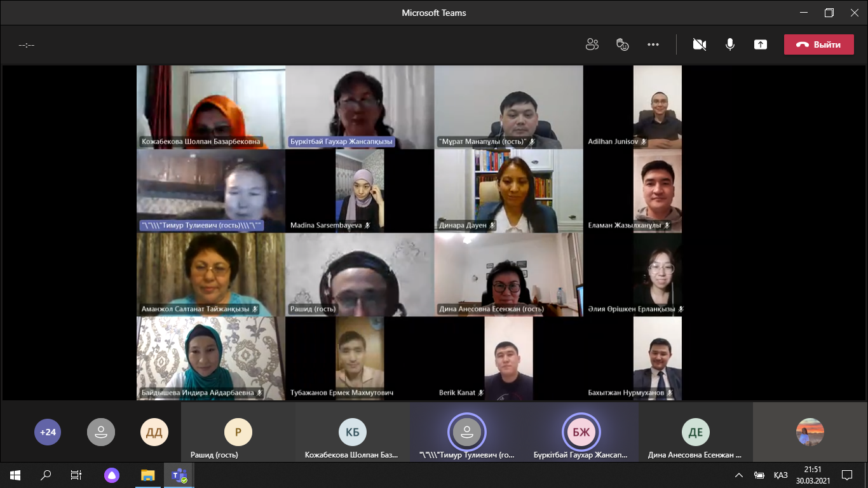The height and width of the screenshot is (488, 868).
Task: Switch the ҚАЗ keyboard language indicator
Action: click(781, 475)
